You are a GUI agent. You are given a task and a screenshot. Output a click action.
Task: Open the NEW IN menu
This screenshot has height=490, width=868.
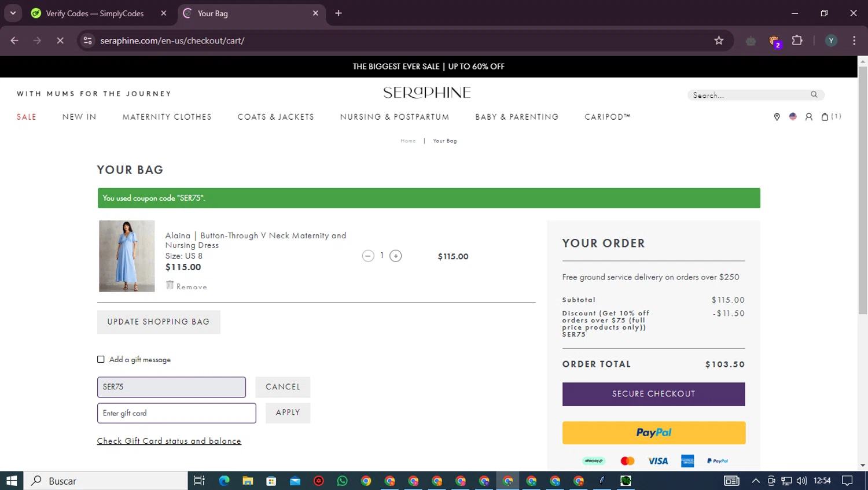pos(79,117)
